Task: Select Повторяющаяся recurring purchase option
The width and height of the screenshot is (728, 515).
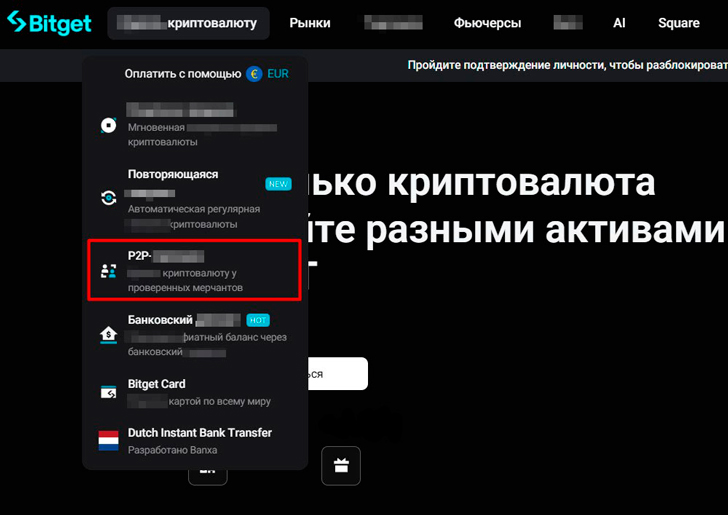Action: coord(195,199)
